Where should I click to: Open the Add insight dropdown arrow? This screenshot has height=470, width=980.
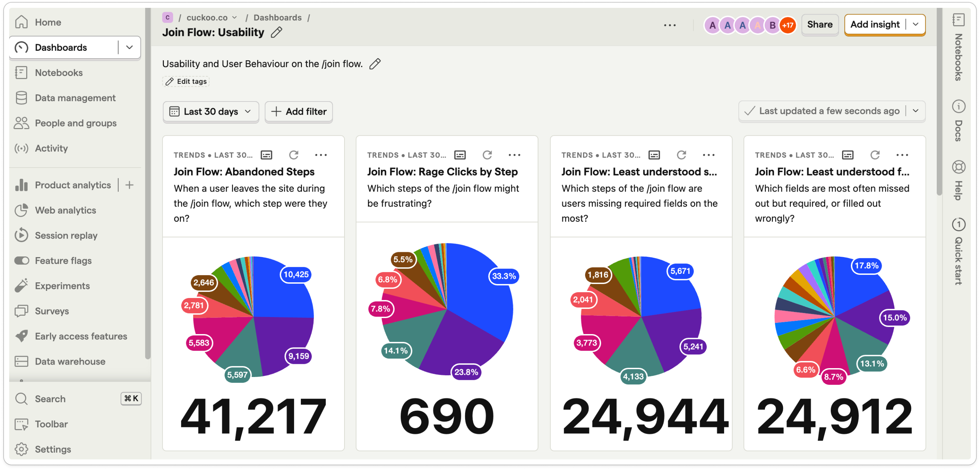tap(915, 24)
